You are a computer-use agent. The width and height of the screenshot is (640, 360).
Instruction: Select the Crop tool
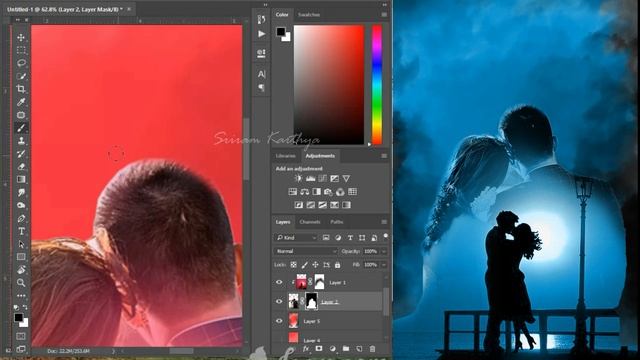pyautogui.click(x=21, y=89)
